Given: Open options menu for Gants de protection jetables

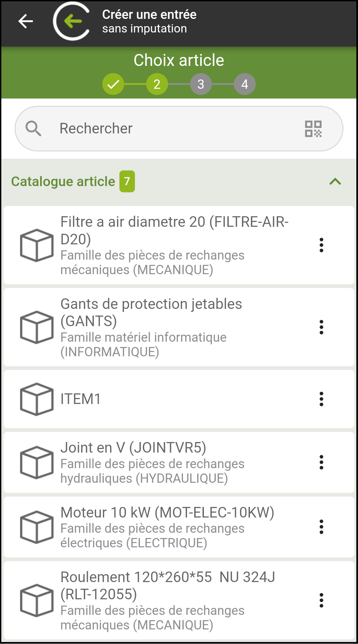Looking at the screenshot, I should (321, 327).
